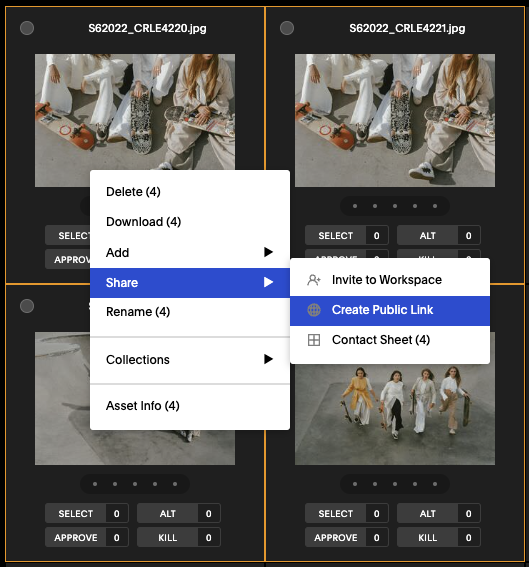The width and height of the screenshot is (529, 567).
Task: Open Asset Info (4) entry
Action: click(190, 406)
